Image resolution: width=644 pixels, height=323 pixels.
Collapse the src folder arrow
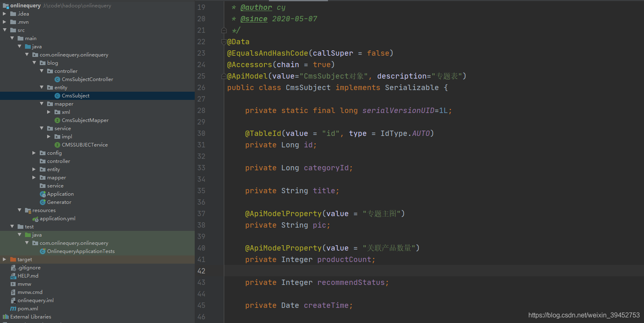(5, 30)
